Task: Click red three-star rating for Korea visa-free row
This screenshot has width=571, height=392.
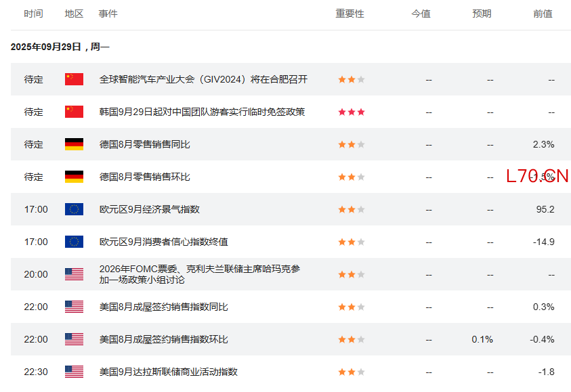Action: pyautogui.click(x=352, y=112)
